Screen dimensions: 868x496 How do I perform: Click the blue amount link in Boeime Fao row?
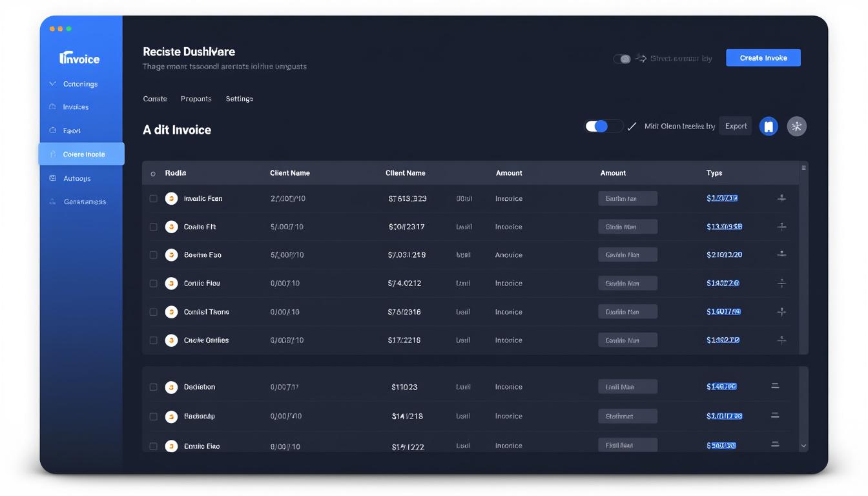click(x=724, y=254)
